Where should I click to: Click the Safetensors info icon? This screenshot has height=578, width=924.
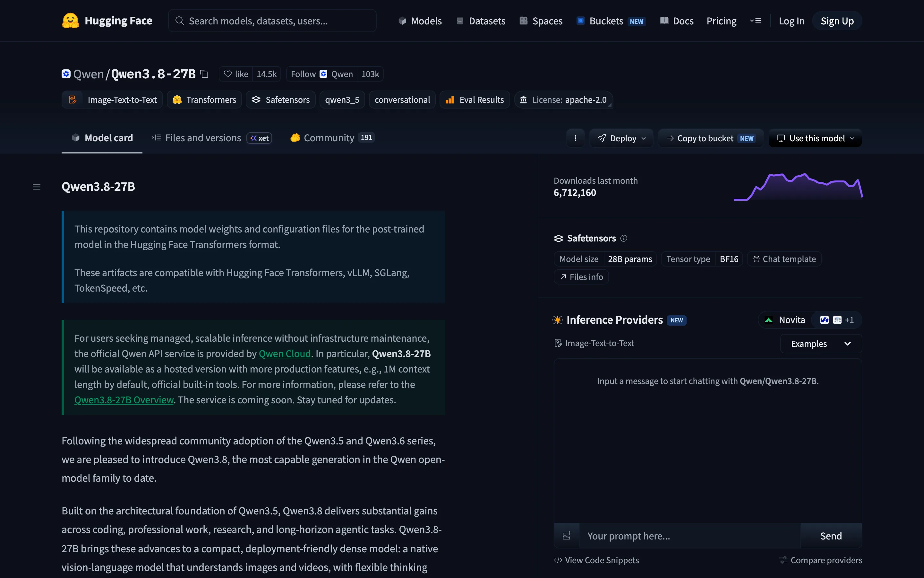[x=623, y=239]
